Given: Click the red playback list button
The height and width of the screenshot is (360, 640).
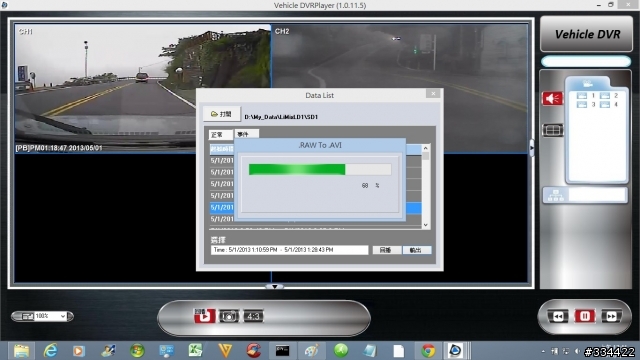Looking at the screenshot, I should pyautogui.click(x=204, y=316).
